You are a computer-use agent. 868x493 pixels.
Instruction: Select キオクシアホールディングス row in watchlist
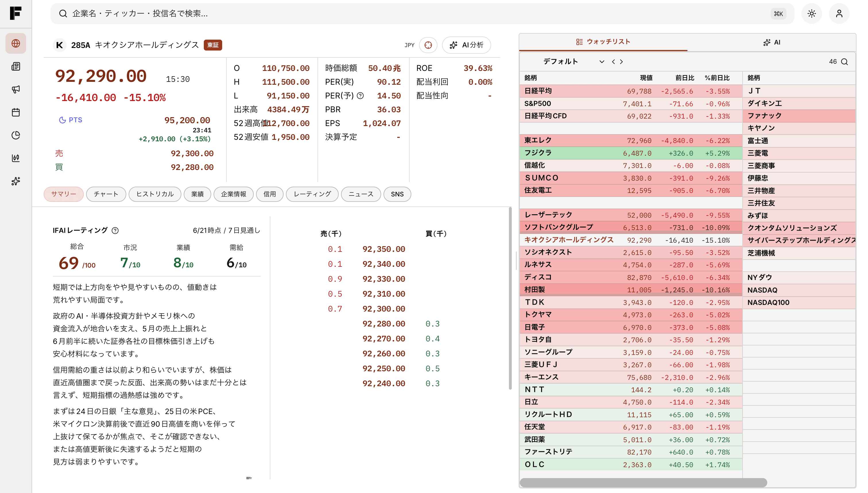click(x=631, y=240)
